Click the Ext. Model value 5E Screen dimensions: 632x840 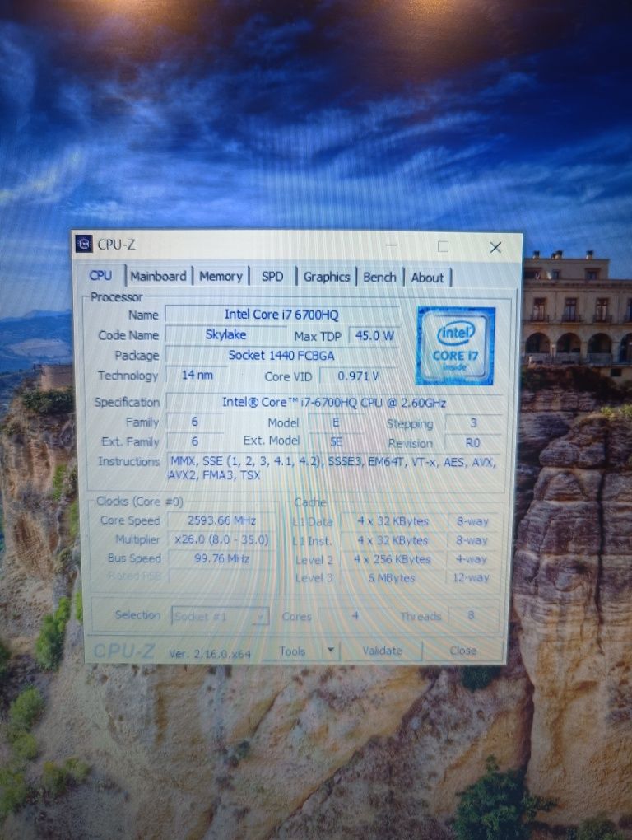pyautogui.click(x=336, y=442)
